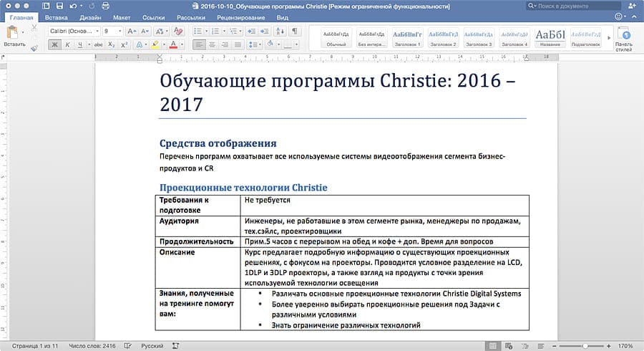Open the Вид ribbon tab
The width and height of the screenshot is (644, 351).
(x=283, y=18)
